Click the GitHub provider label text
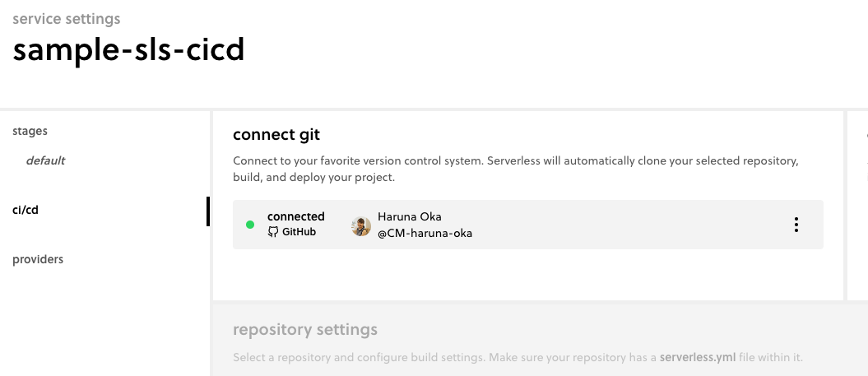Screen dimensions: 868x376 pyautogui.click(x=299, y=233)
